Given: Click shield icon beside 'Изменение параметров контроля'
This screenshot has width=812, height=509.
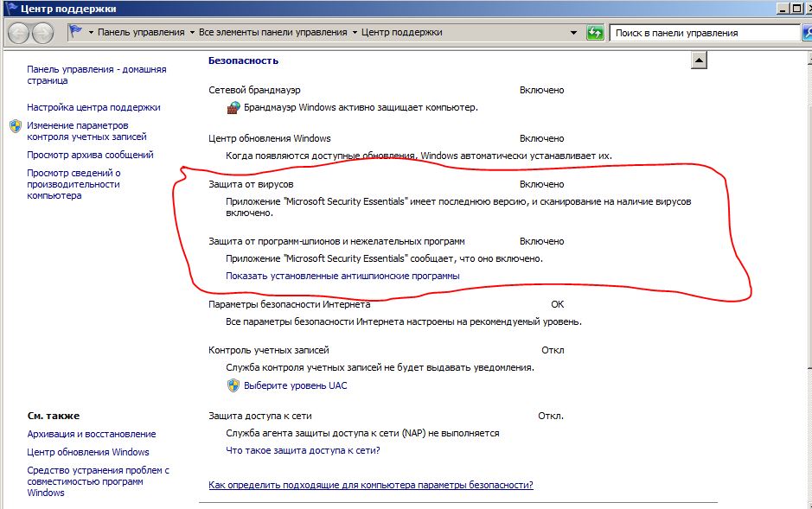Looking at the screenshot, I should click(x=16, y=125).
